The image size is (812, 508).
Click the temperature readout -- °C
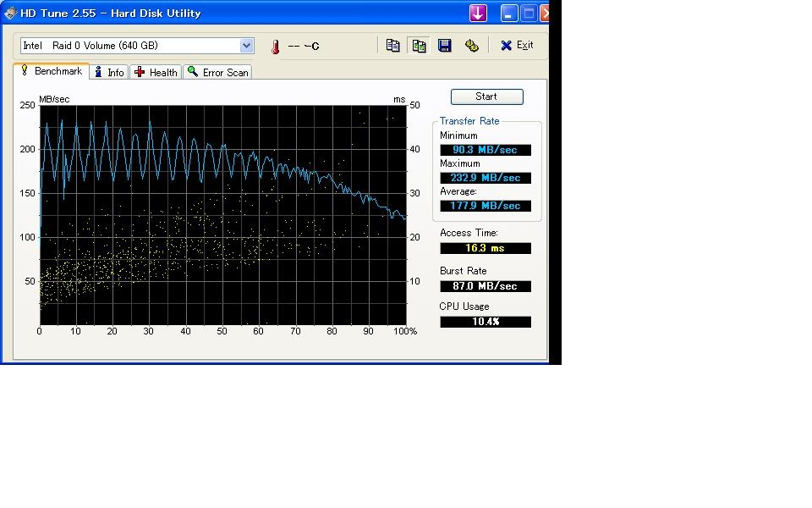304,46
